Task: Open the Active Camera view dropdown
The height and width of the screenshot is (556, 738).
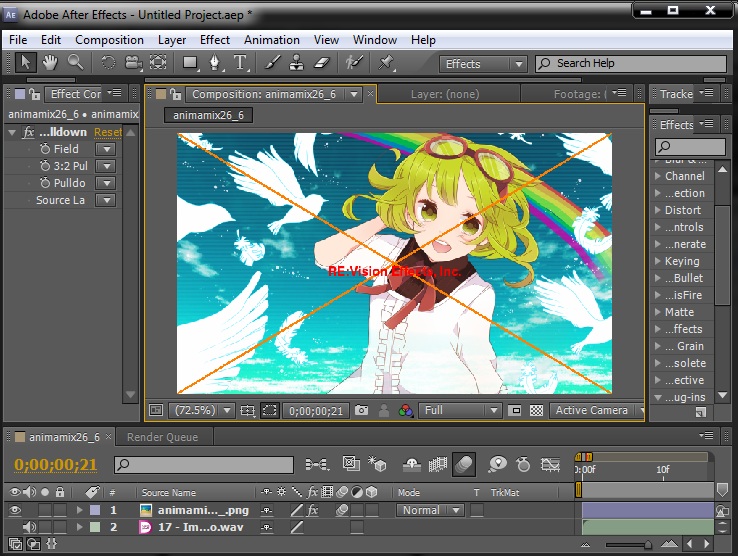Action: [x=597, y=411]
